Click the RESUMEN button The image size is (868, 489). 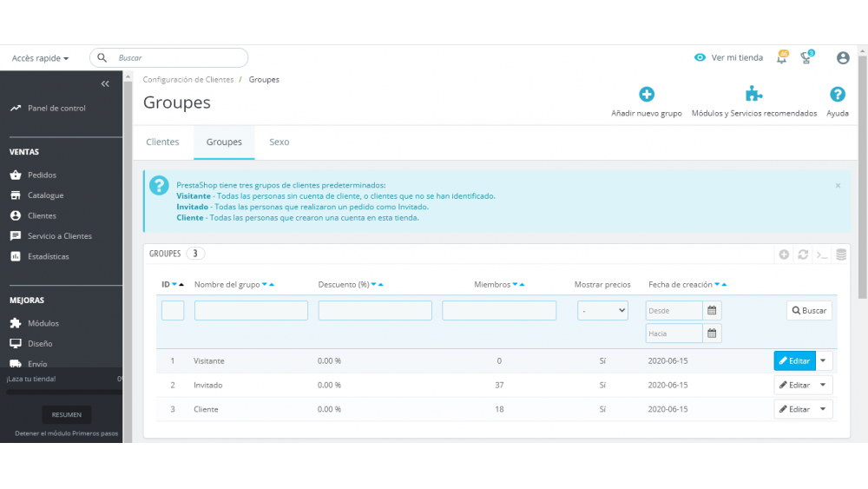point(67,415)
